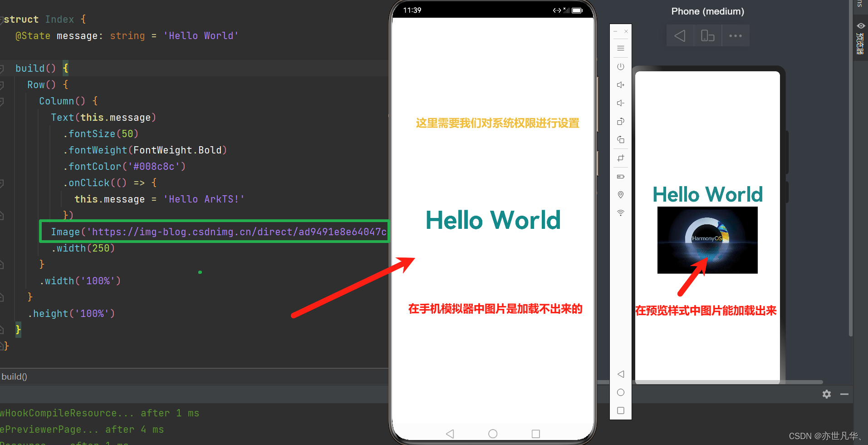The image size is (868, 445).
Task: Click the emulator Wi-Fi network icon
Action: pos(621,213)
